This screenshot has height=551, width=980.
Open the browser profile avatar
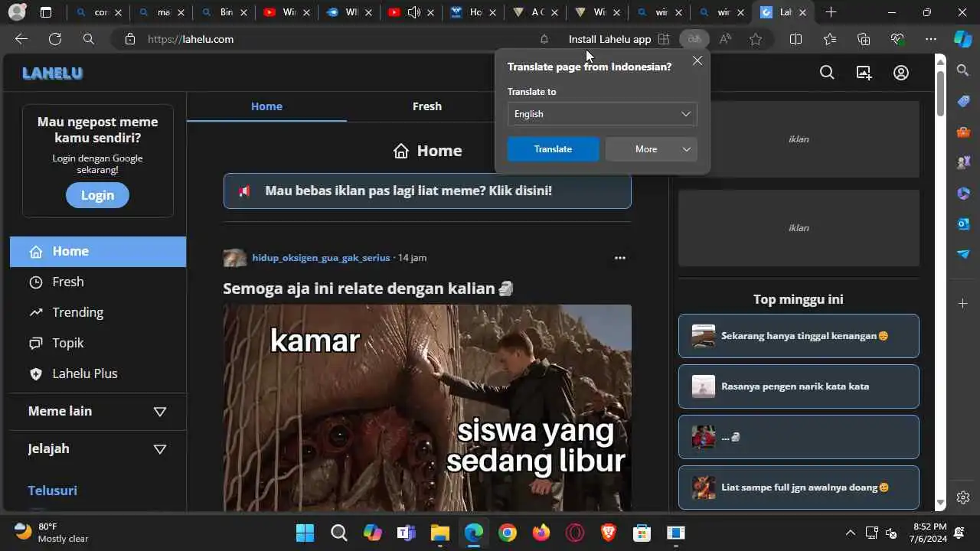point(17,12)
